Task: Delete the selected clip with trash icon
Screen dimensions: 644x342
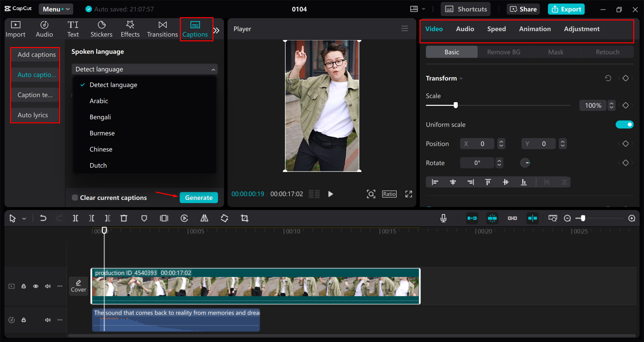Action: coord(124,218)
